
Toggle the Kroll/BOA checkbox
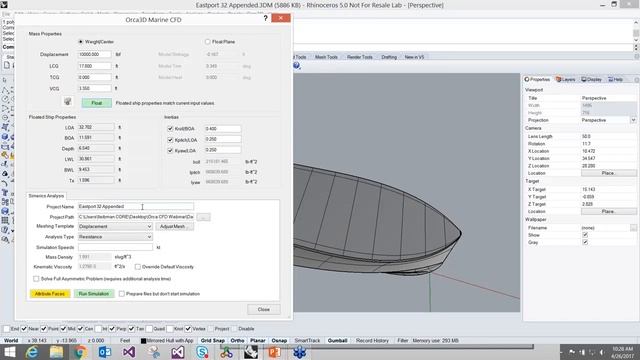tap(170, 129)
